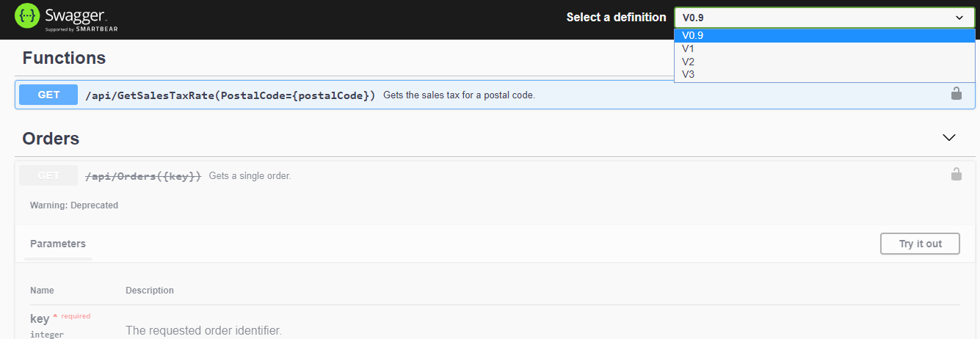Click the 'Gets the sales tax' summary text
This screenshot has height=339, width=980.
pyautogui.click(x=459, y=95)
